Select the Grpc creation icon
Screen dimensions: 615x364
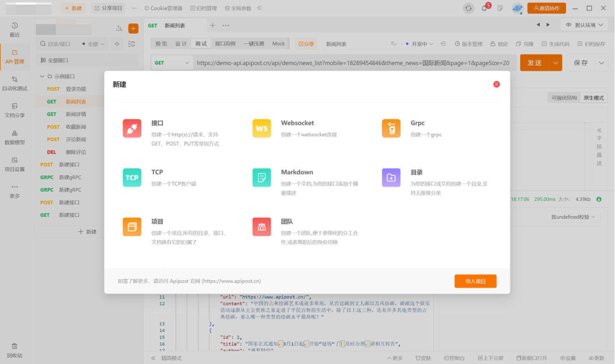[391, 128]
